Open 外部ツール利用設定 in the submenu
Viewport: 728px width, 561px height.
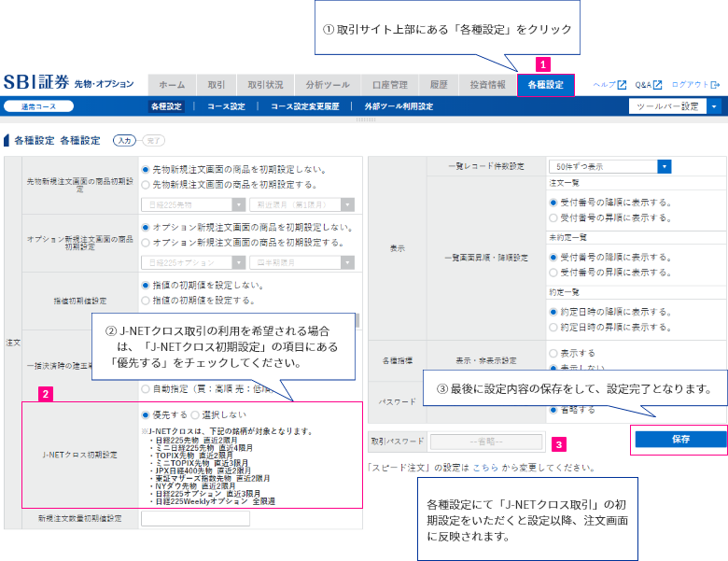399,106
